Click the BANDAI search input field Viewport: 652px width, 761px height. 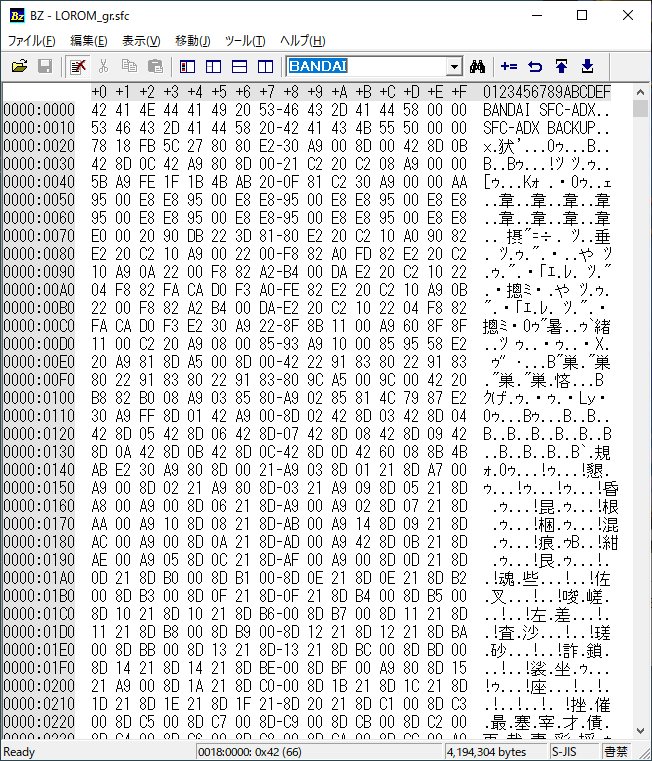tap(367, 66)
